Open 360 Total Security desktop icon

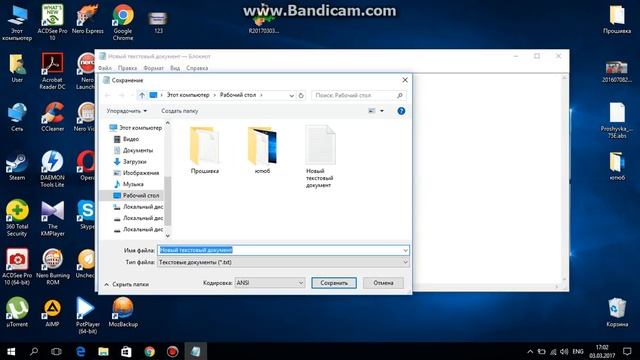click(17, 218)
